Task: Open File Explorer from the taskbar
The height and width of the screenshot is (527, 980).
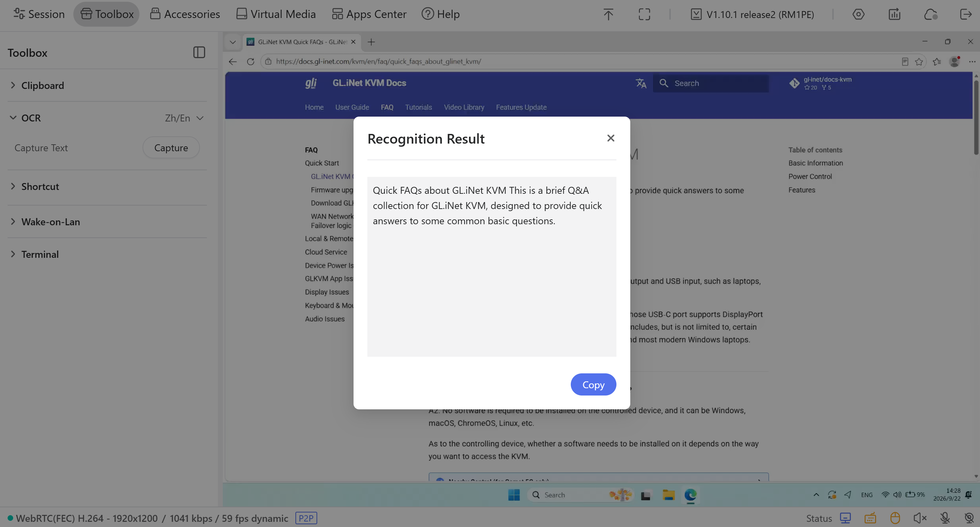Action: coord(668,495)
